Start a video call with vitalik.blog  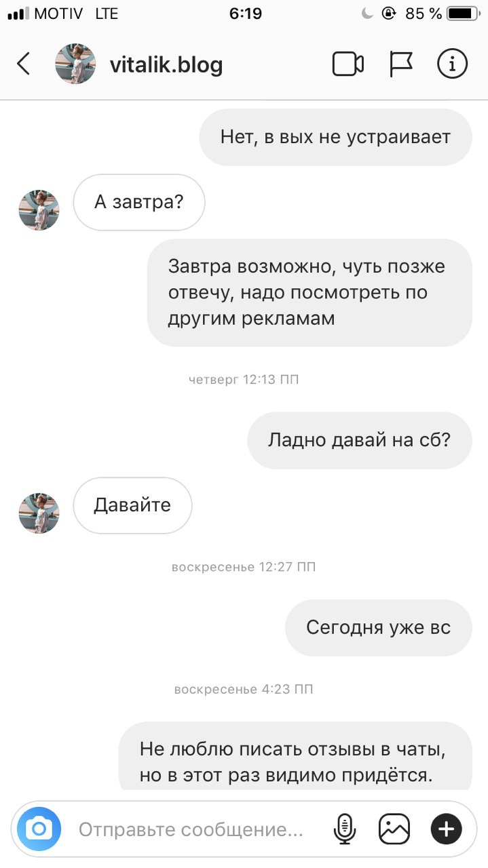(348, 64)
